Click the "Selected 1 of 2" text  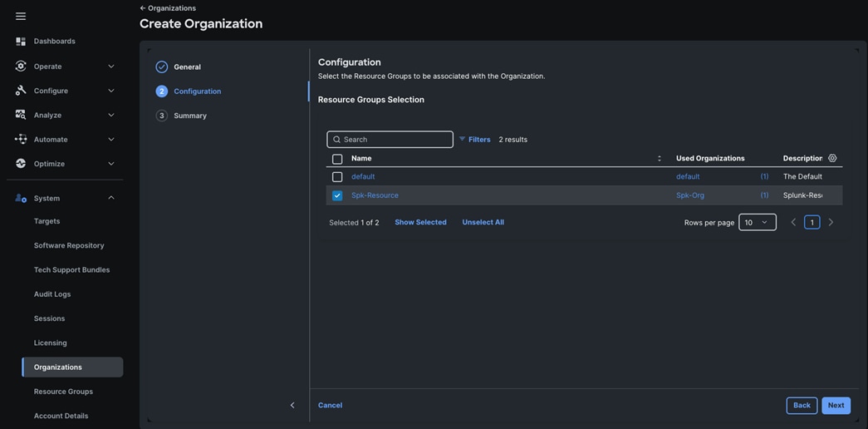tap(354, 223)
